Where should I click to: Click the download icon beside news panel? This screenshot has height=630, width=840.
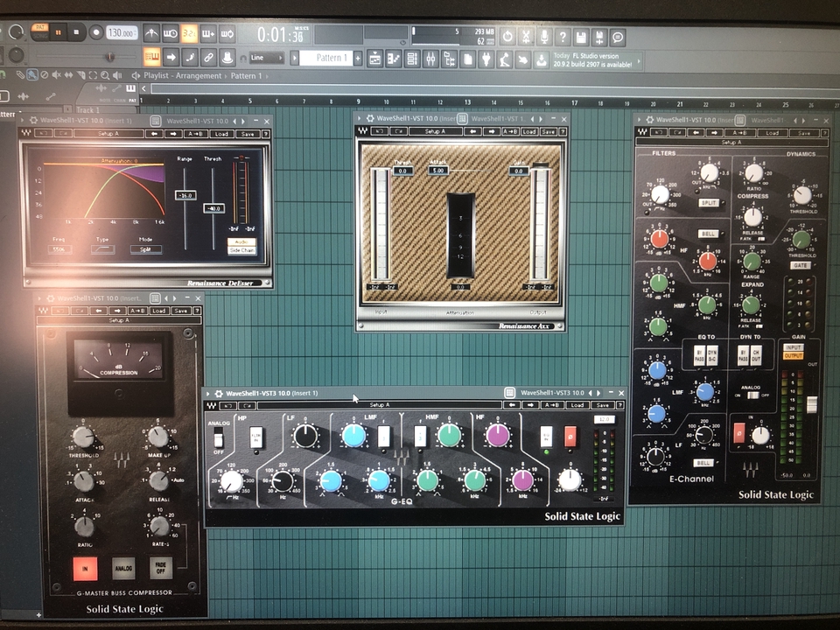coord(541,59)
